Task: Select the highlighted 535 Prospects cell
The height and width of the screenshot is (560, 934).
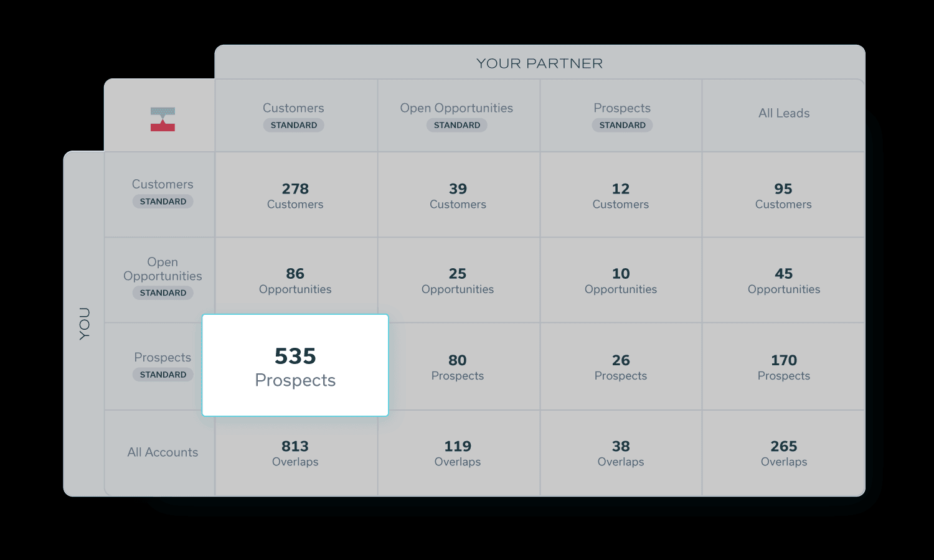Action: click(295, 365)
